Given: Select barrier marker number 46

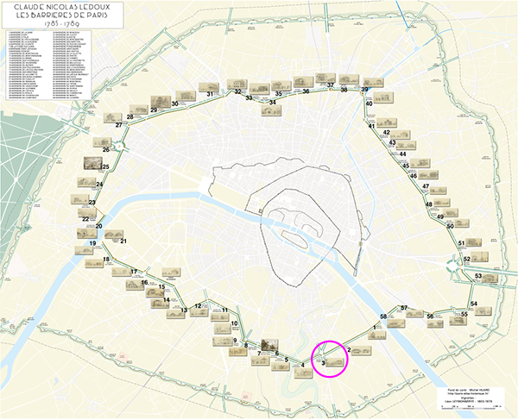Looking at the screenshot, I should [x=413, y=176].
